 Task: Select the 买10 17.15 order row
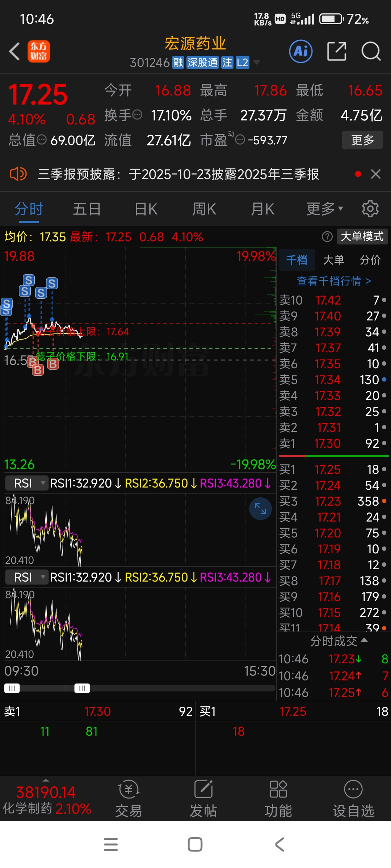point(333,613)
